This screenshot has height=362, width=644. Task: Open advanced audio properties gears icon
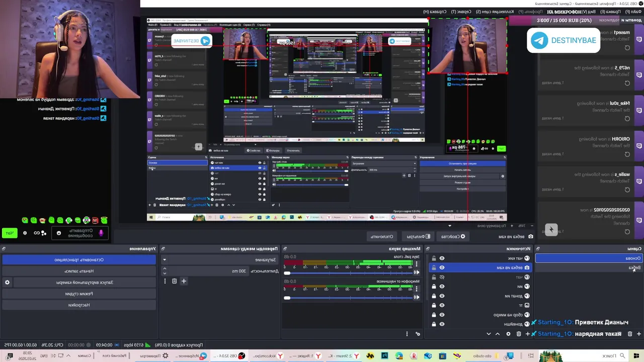point(418,334)
